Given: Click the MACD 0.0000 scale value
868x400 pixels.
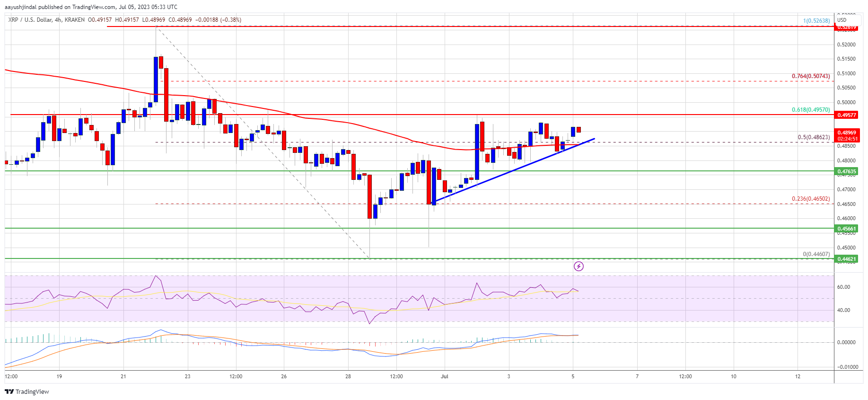Looking at the screenshot, I should coord(846,342).
